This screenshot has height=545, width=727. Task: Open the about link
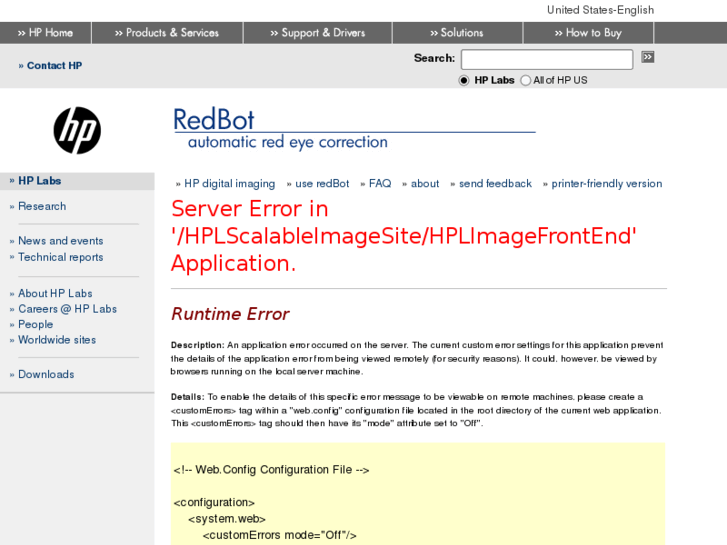425,184
